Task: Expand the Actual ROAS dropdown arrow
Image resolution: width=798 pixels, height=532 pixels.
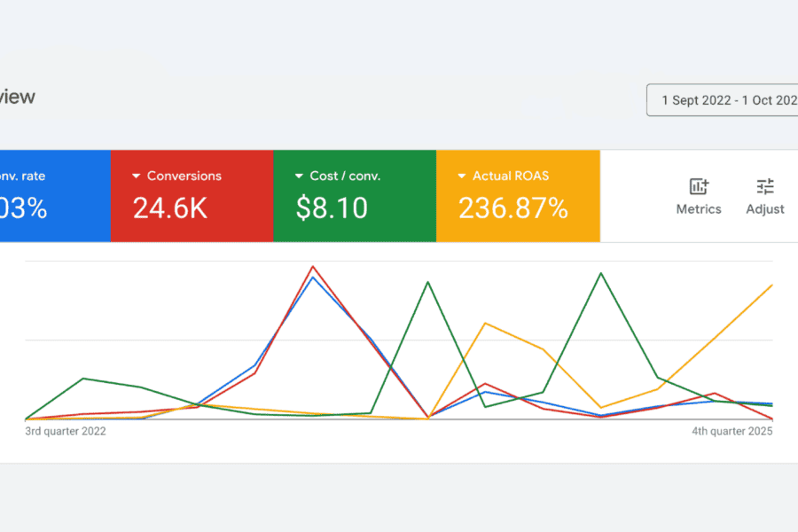Action: pos(462,176)
